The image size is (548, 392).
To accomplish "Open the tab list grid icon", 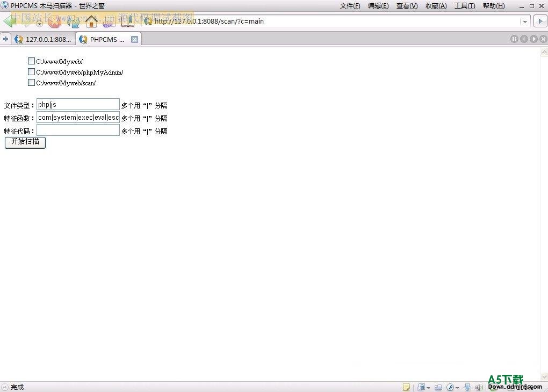I will pyautogui.click(x=514, y=39).
